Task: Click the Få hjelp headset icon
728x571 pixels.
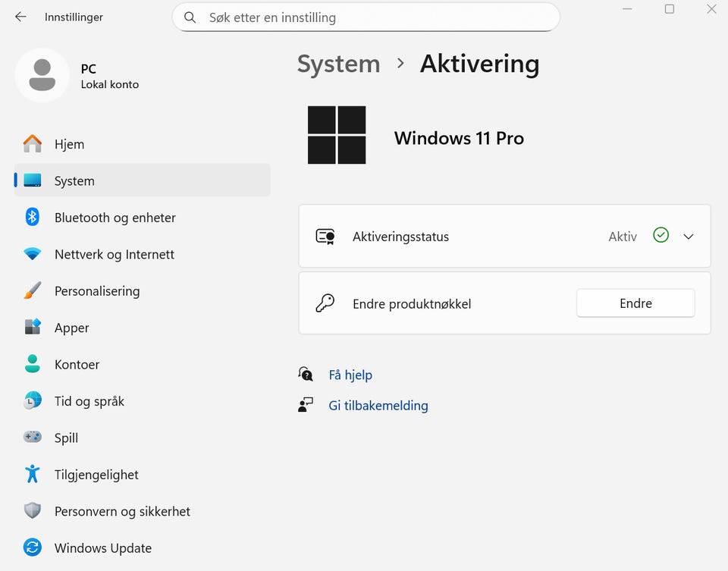Action: point(306,374)
